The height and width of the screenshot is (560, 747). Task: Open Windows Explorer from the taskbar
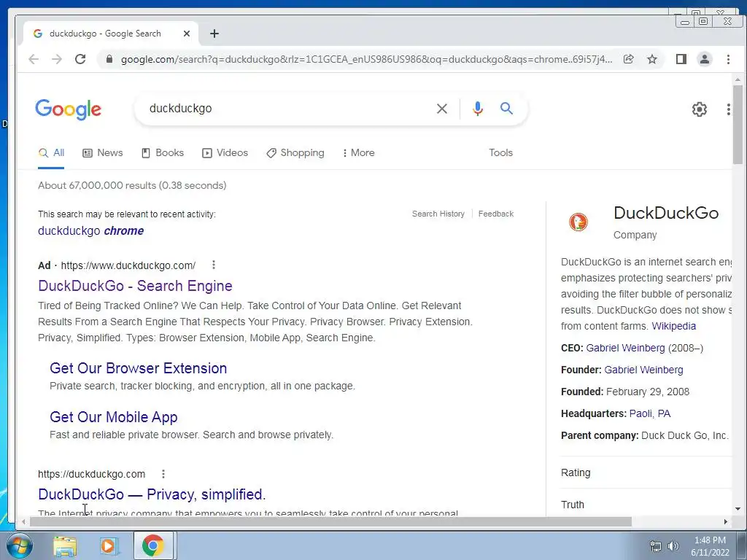coord(65,546)
